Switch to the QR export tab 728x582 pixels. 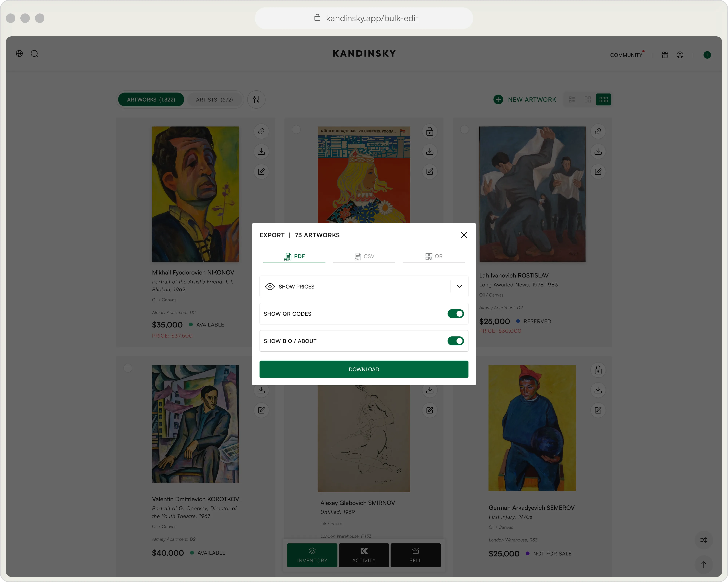[434, 256]
